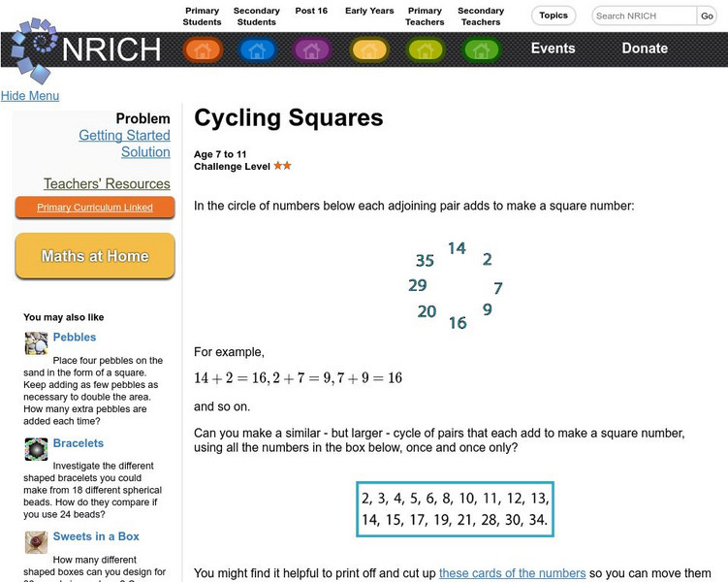Open the Topics dropdown

pos(554,16)
